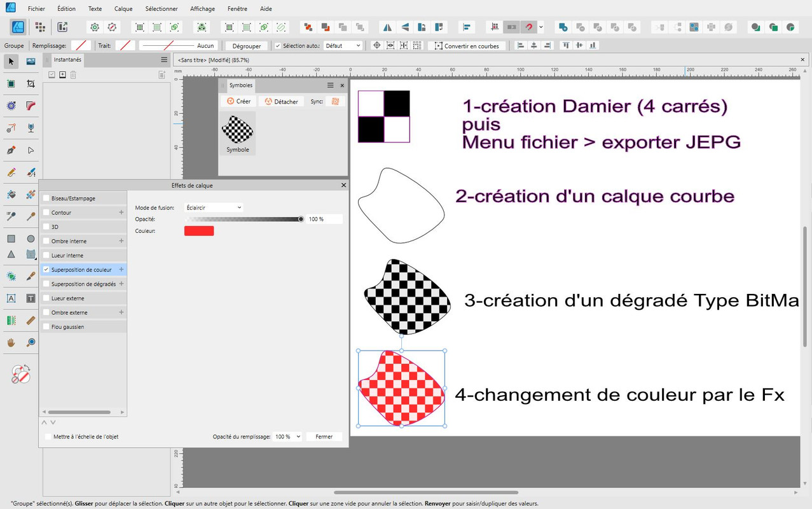This screenshot has height=509, width=812.
Task: Open the Affichage menu
Action: 202,9
